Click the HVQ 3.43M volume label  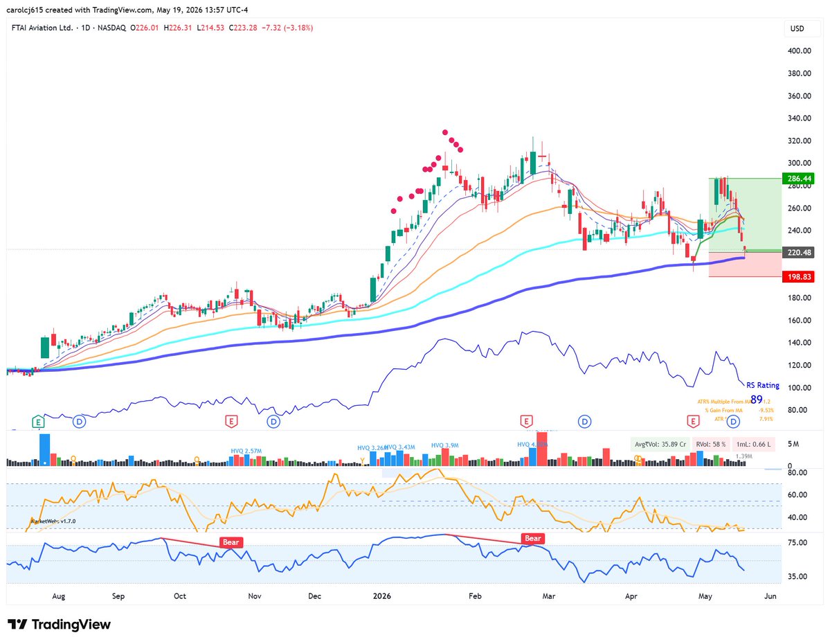[399, 447]
